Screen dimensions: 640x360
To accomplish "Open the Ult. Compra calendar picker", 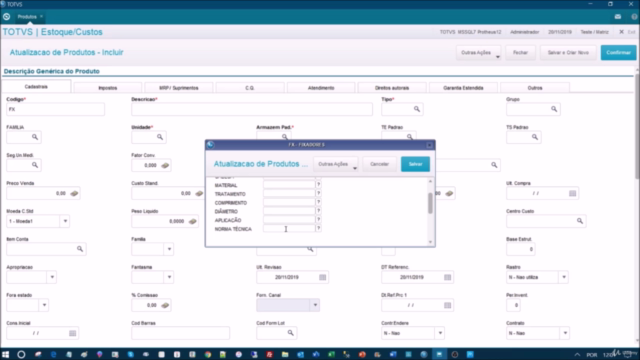I will coord(573,193).
